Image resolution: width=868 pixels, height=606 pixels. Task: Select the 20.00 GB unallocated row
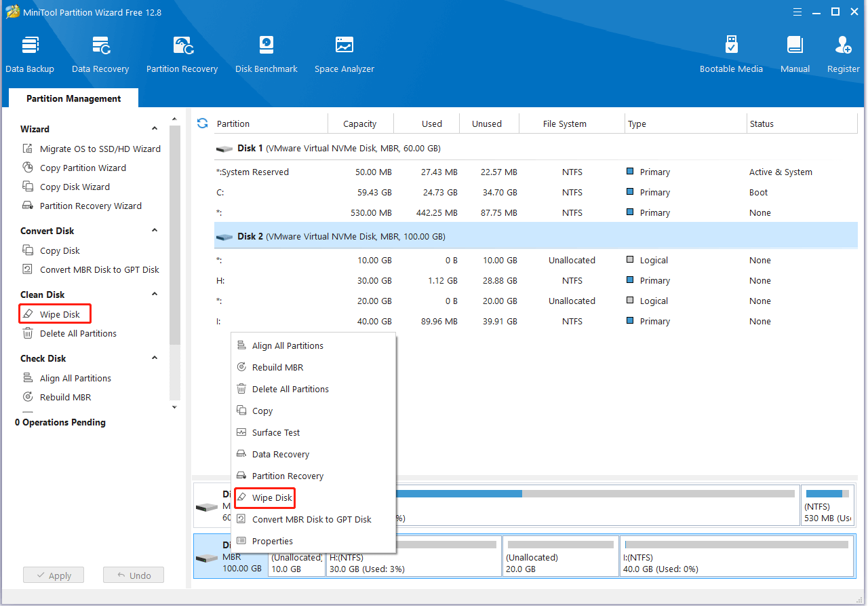click(536, 301)
